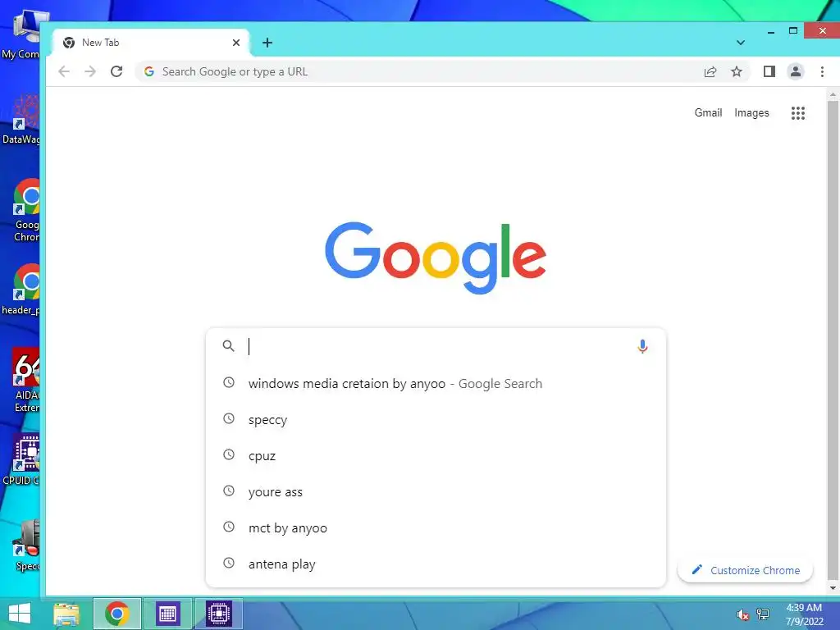Open a new tab with plus button
This screenshot has width=840, height=630.
click(x=267, y=43)
